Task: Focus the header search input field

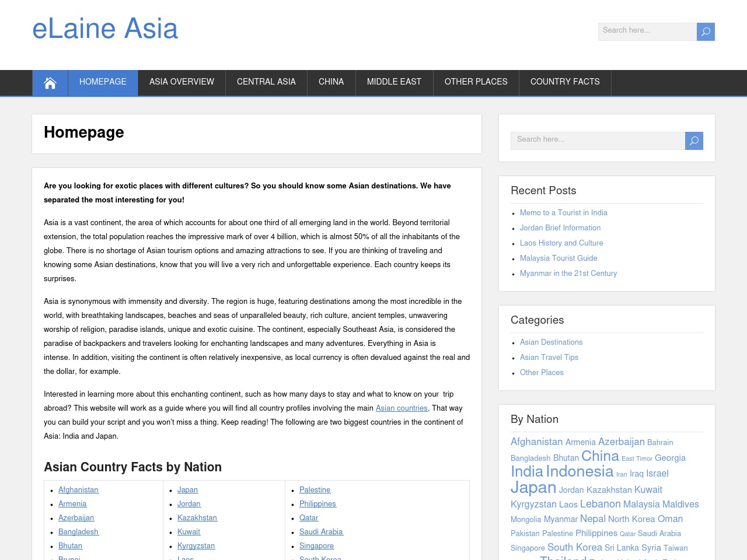Action: click(x=647, y=32)
